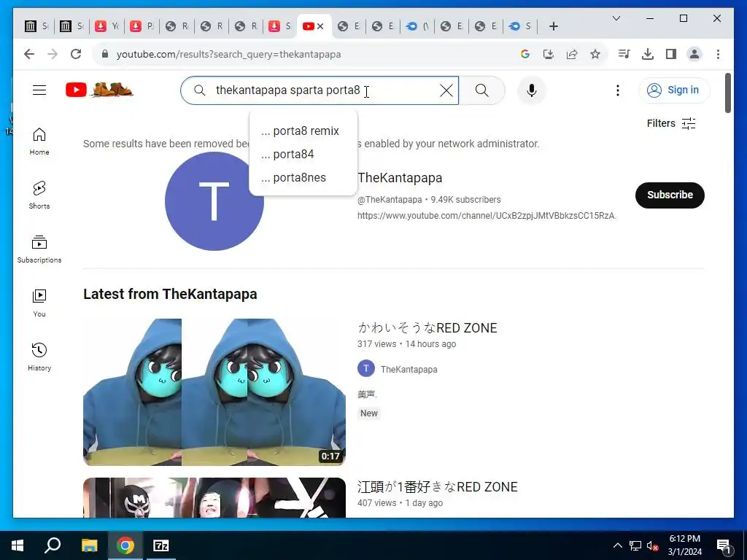Open YouTube settings three-dot menu
Viewport: 747px width, 560px height.
[x=617, y=90]
